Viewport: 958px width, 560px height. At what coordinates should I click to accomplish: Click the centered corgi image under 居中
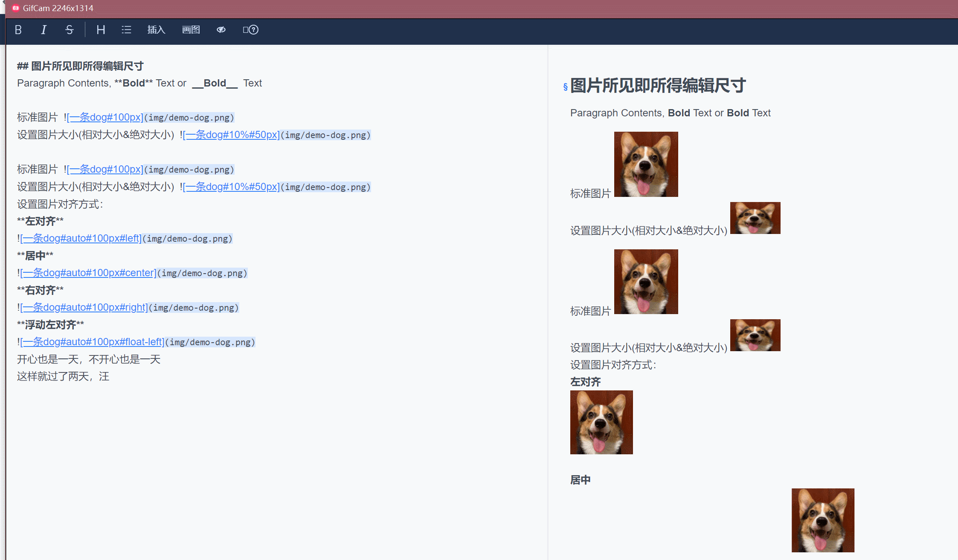coord(823,520)
